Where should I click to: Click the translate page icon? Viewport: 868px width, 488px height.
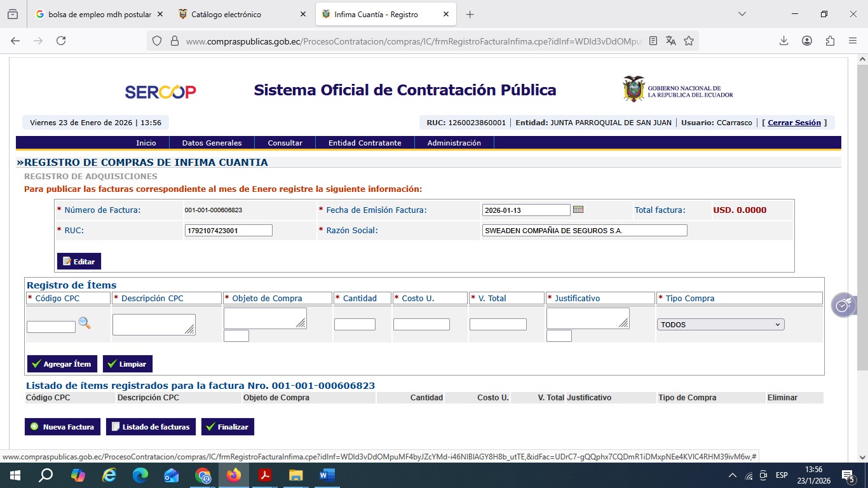pyautogui.click(x=671, y=41)
